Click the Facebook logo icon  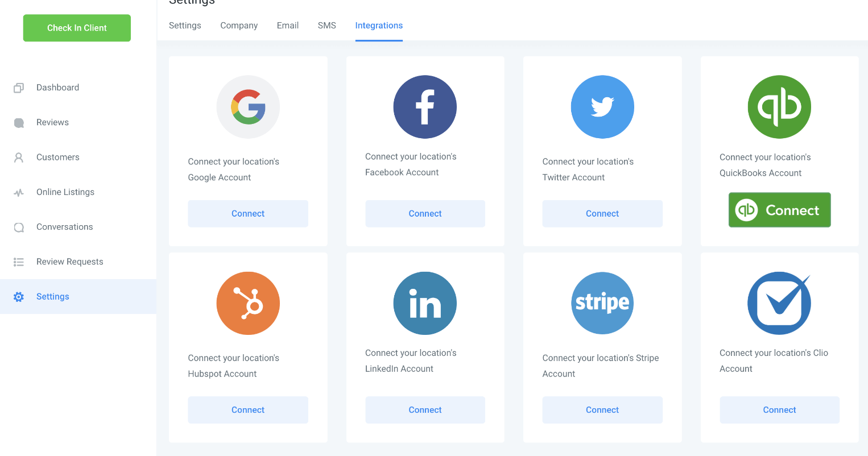click(x=425, y=107)
